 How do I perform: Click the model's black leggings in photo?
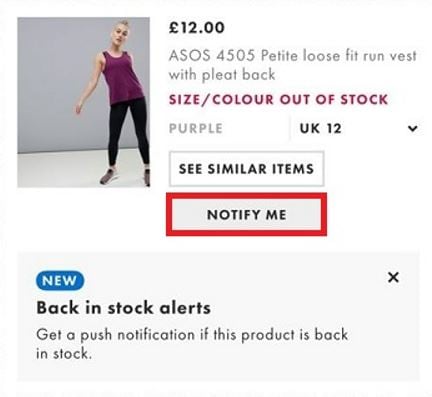coord(128,132)
